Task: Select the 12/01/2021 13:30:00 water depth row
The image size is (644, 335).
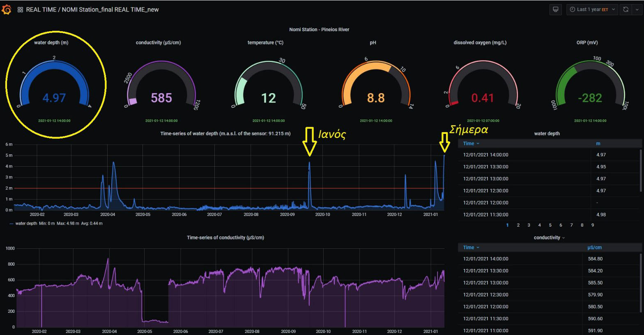Action: click(486, 167)
